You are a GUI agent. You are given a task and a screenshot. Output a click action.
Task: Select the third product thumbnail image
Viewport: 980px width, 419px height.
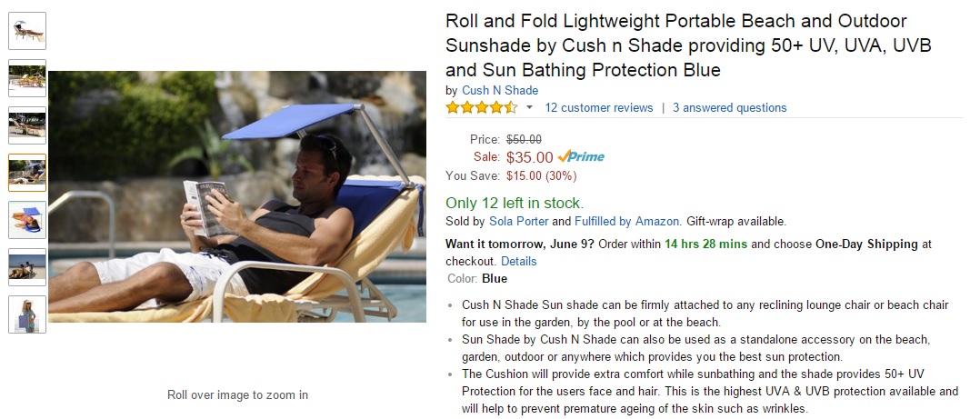coord(27,125)
